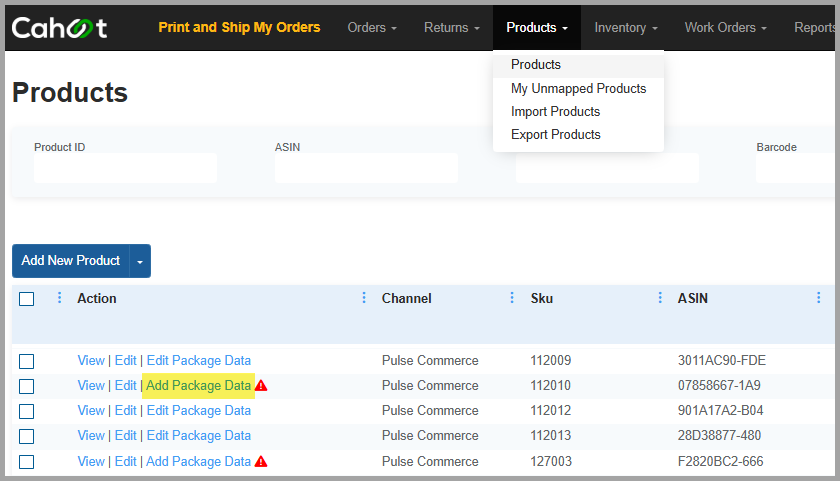
Task: Check the box for Sku 127003
Action: (x=26, y=462)
